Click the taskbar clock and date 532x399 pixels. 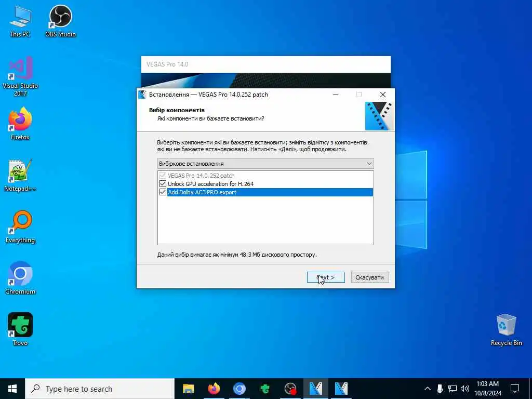point(488,389)
